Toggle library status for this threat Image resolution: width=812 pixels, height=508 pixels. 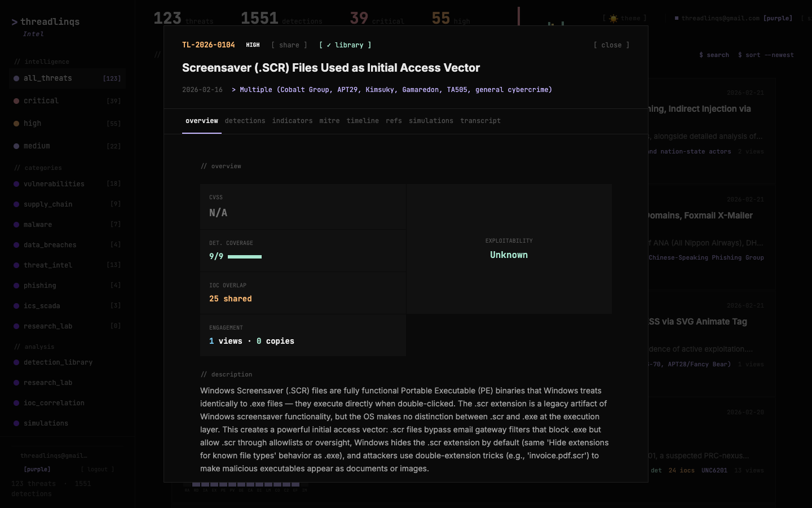345,45
